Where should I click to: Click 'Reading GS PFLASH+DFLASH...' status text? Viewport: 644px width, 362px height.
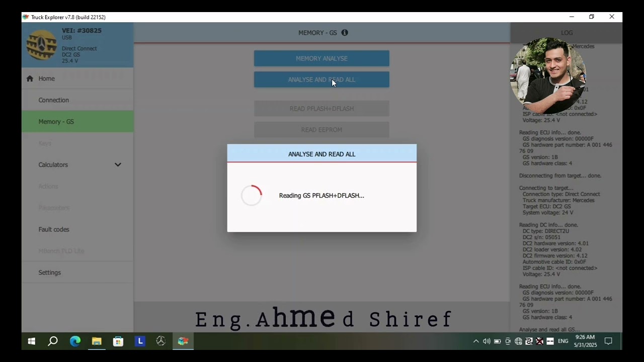click(x=321, y=196)
